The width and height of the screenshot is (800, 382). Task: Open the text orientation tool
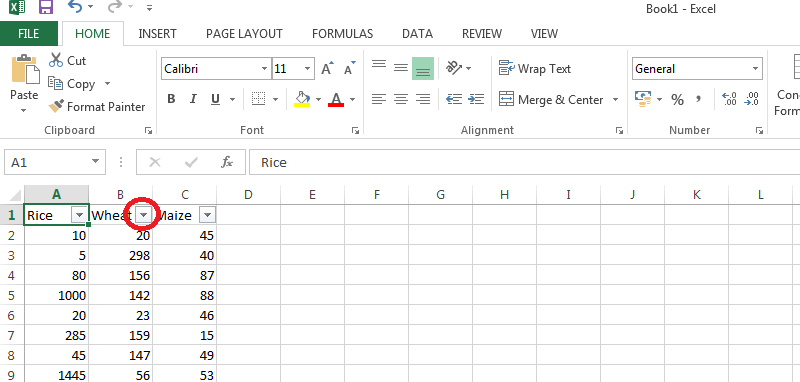coord(454,68)
